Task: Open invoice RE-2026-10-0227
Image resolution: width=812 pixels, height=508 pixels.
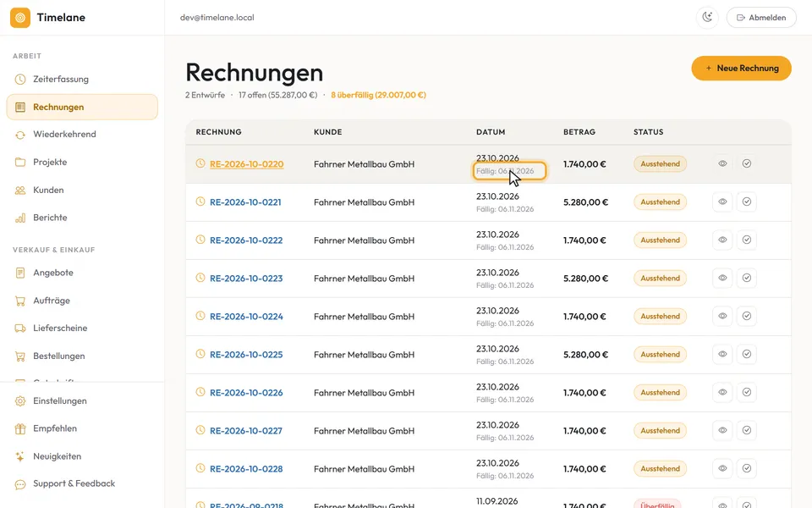Action: [246, 431]
